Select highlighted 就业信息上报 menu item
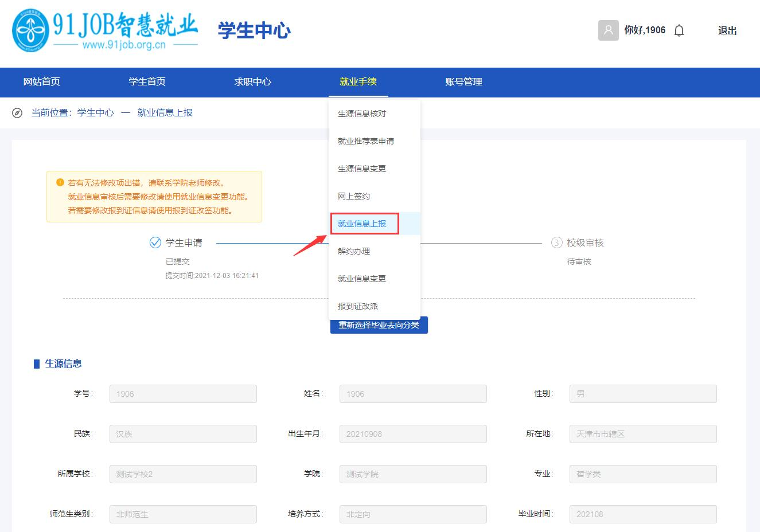 point(362,224)
